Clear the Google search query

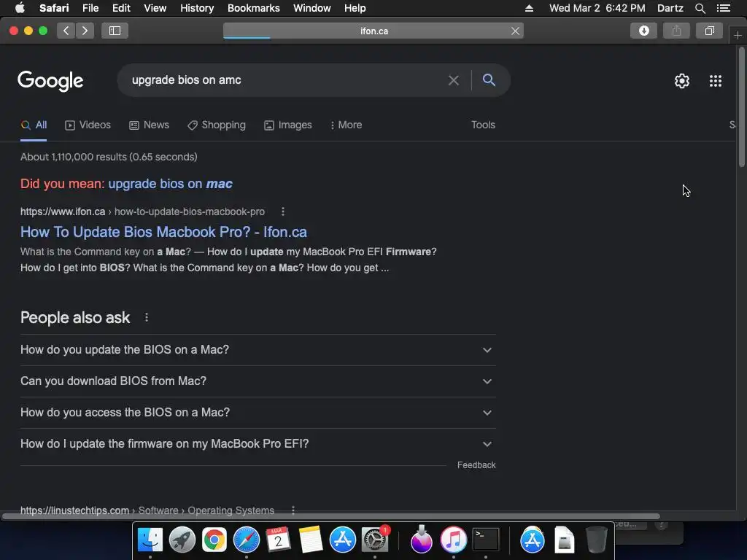point(454,80)
